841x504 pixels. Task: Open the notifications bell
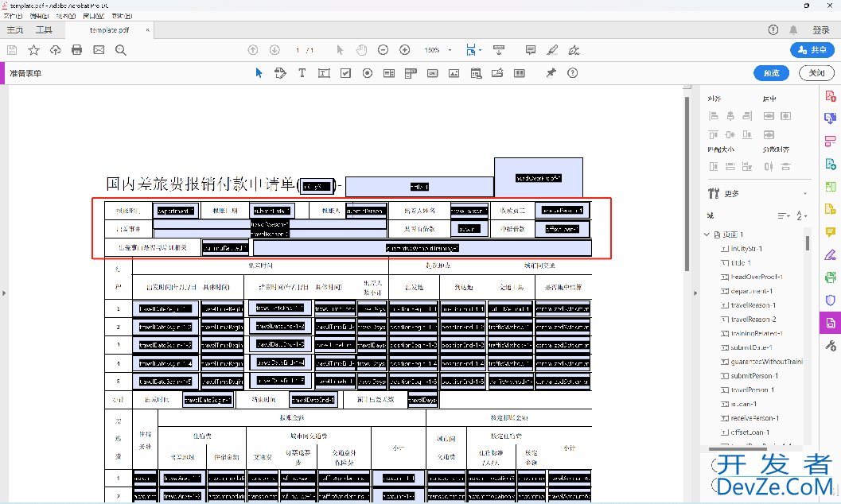793,30
